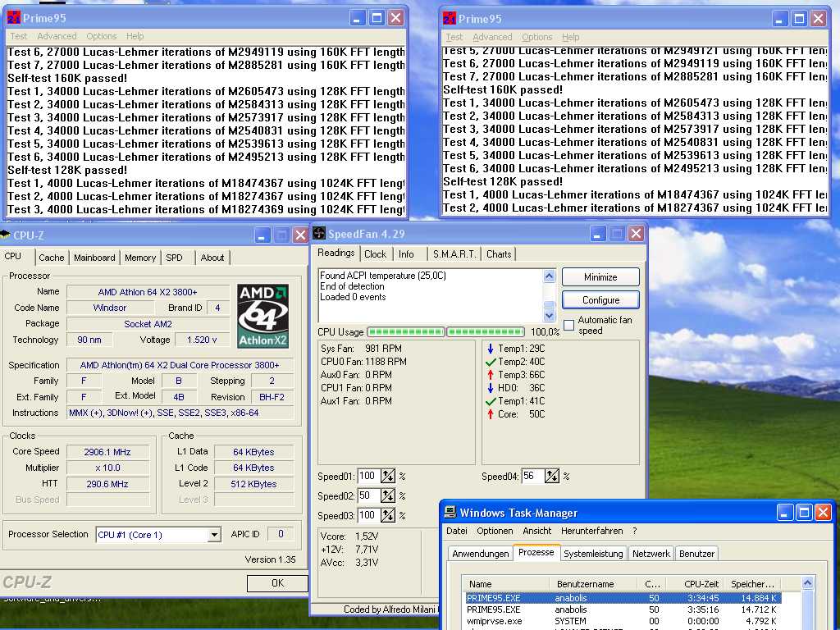Open the Info tab in SpeedFan
The height and width of the screenshot is (630, 840).
click(x=406, y=254)
